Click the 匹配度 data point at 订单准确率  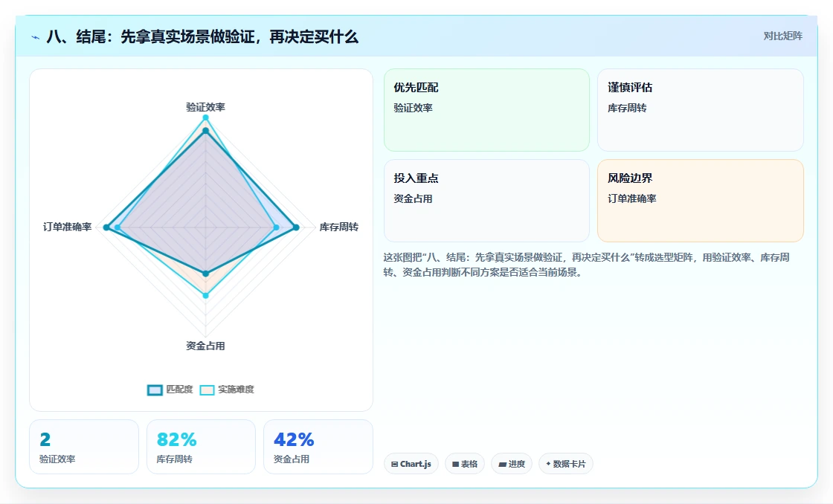pyautogui.click(x=106, y=227)
